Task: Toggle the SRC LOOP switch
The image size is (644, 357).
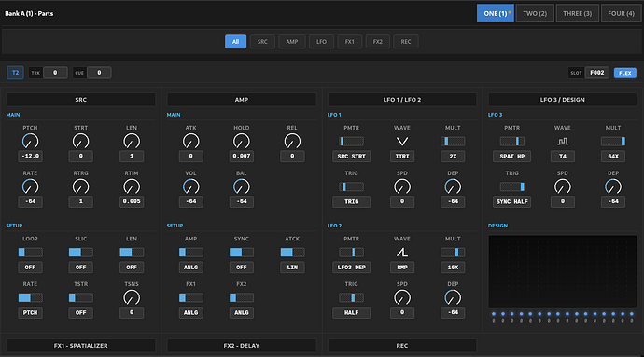Action: click(30, 253)
